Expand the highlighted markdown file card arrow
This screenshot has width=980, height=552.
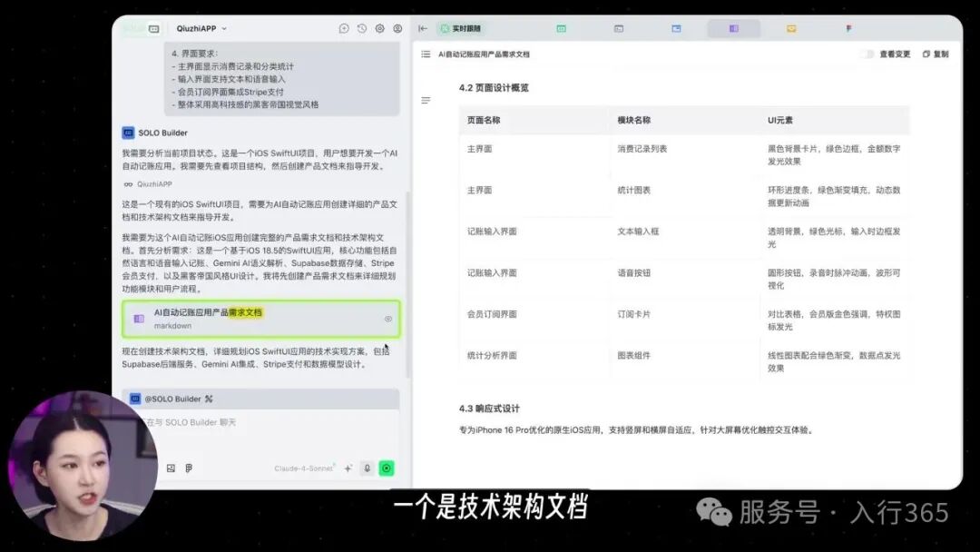[x=389, y=319]
